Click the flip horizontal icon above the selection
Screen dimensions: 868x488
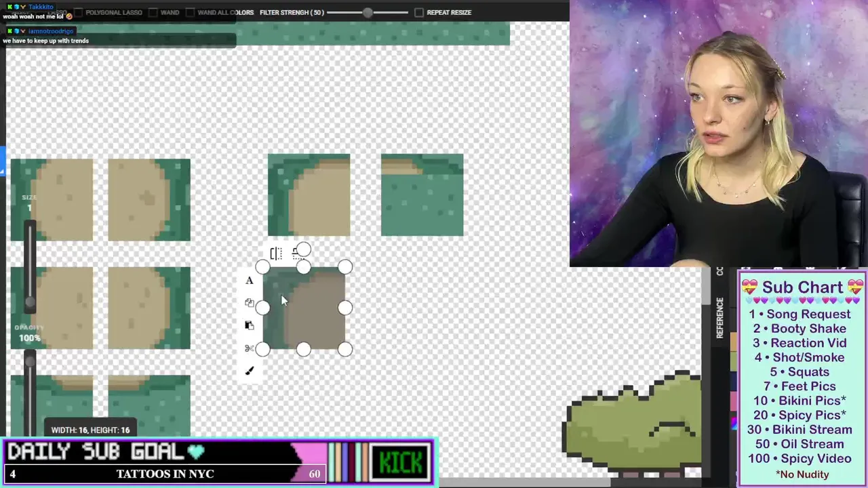point(276,253)
